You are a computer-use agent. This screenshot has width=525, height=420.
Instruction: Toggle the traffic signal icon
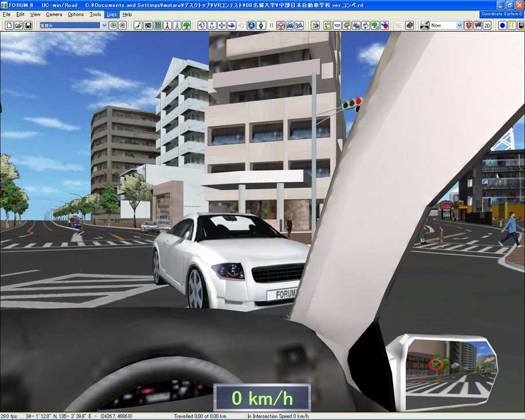point(469,26)
